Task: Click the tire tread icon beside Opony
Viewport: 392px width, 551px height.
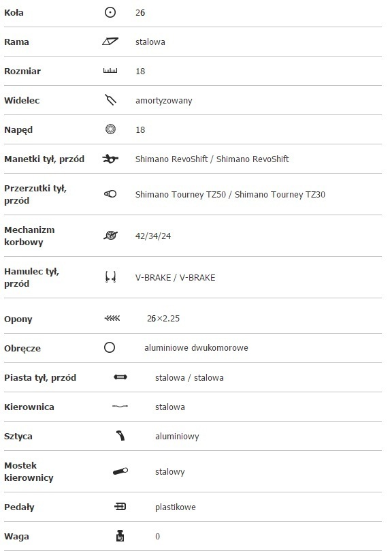Action: (x=112, y=318)
